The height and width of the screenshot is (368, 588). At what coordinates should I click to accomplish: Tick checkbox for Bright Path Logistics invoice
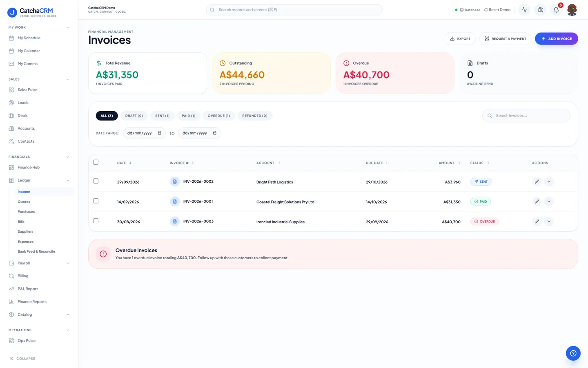coord(96,181)
